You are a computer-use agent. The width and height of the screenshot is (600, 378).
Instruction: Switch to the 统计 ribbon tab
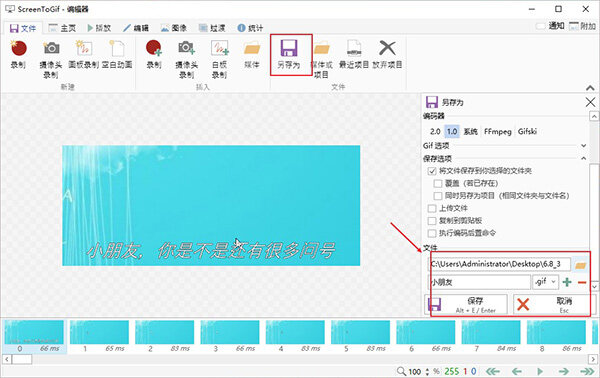[x=250, y=28]
